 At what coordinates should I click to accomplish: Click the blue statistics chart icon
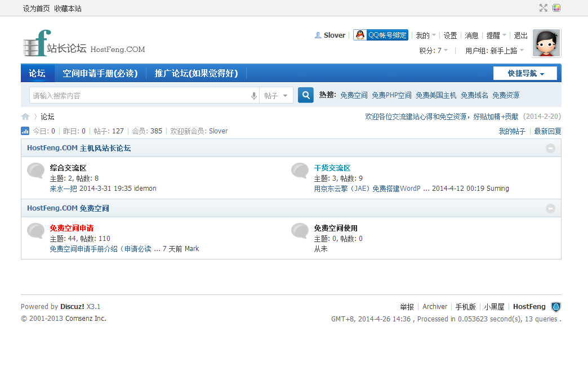pyautogui.click(x=25, y=131)
